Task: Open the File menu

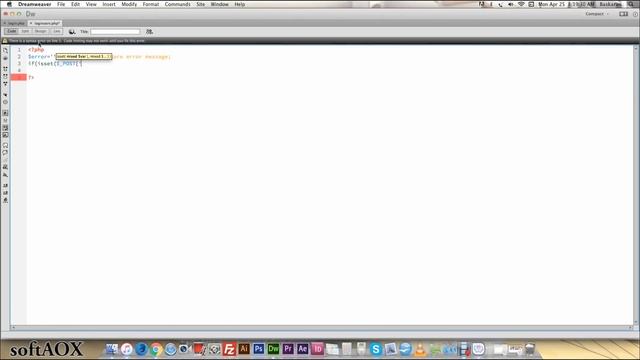Action: [x=61, y=4]
